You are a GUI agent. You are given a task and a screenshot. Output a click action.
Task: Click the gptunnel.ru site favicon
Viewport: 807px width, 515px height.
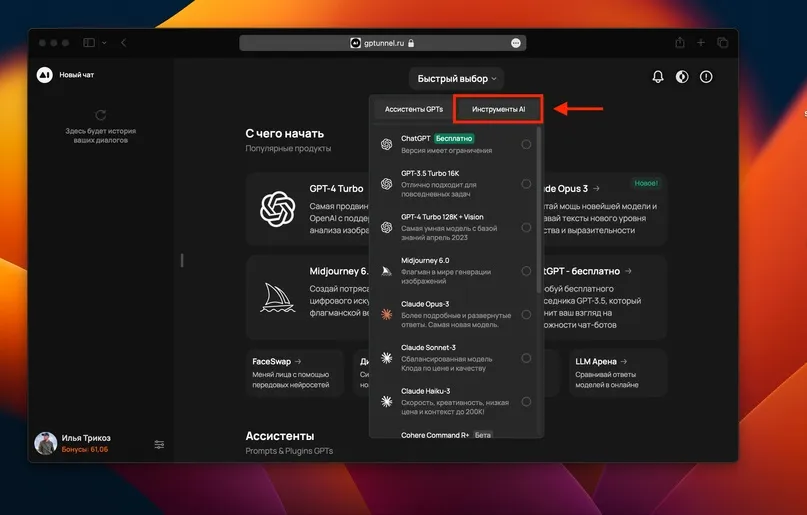[x=355, y=43]
